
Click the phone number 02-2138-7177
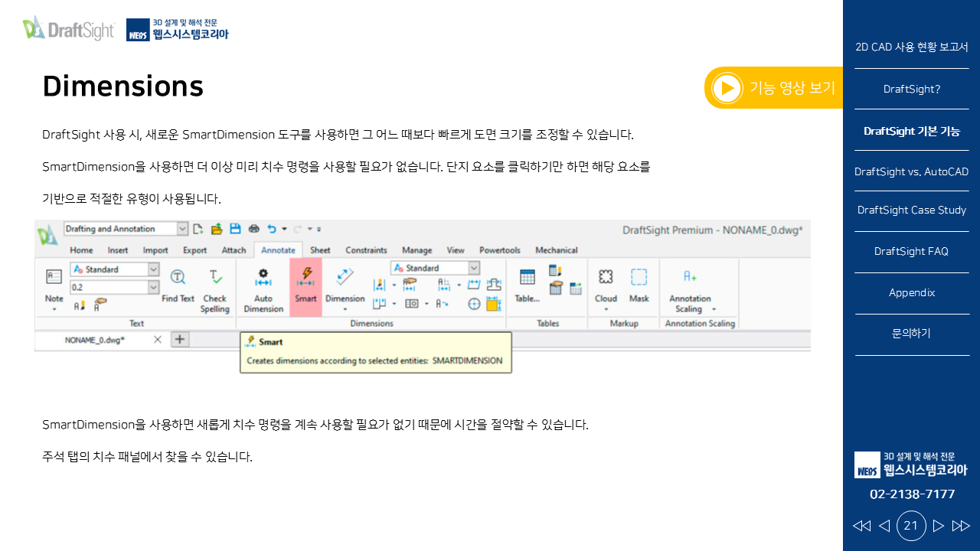click(x=912, y=494)
